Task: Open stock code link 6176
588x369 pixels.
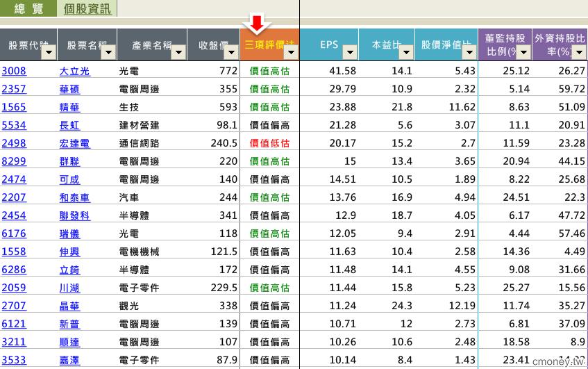Action: pos(14,233)
